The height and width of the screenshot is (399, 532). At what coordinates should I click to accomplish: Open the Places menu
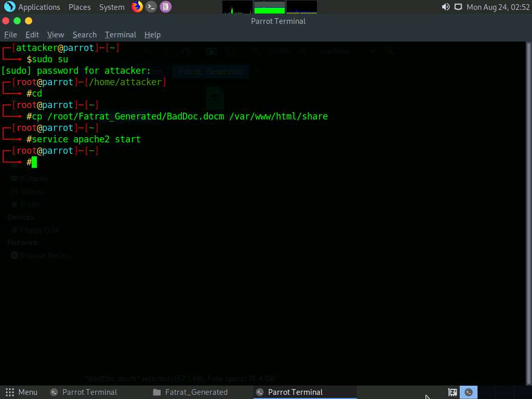coord(79,7)
